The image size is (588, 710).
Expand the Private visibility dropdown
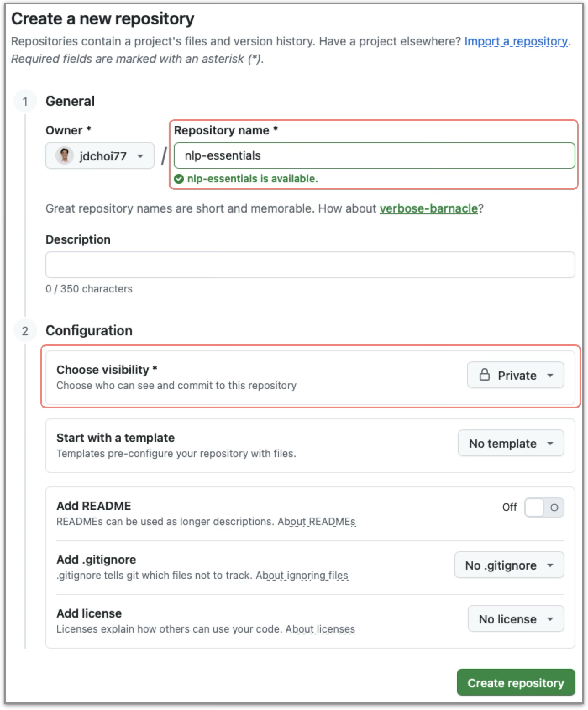(516, 375)
